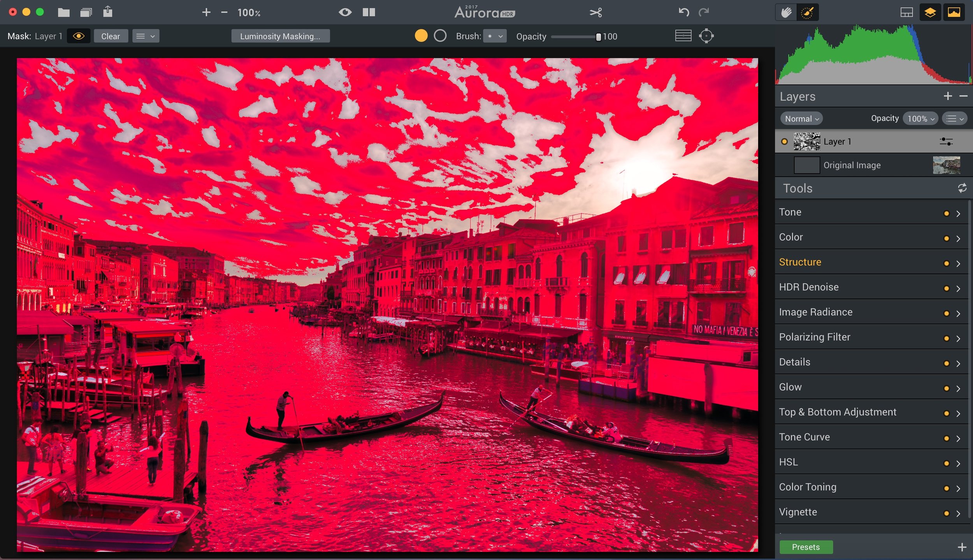Open the Glow tool panel
Screen dimensions: 973x560
(871, 387)
